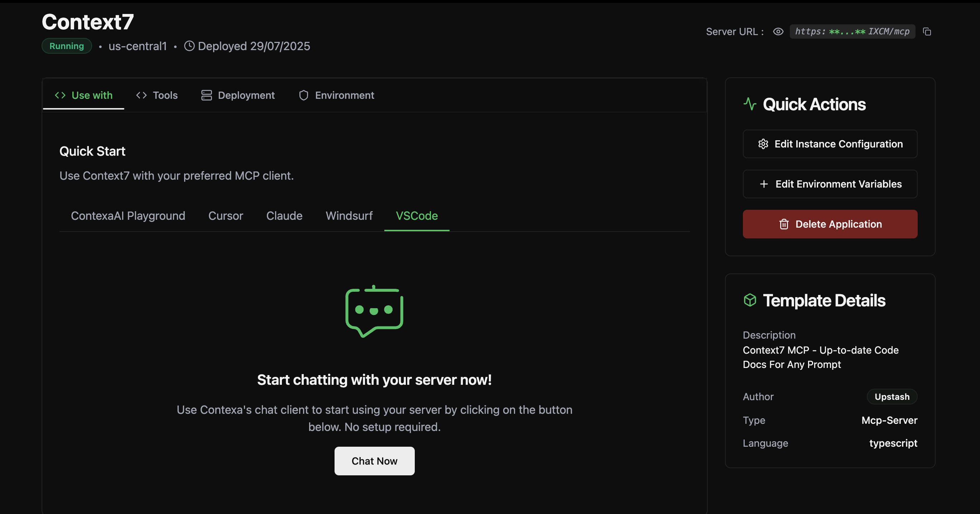Select the ContexaAI Playground client tab
This screenshot has height=514, width=980.
pyautogui.click(x=128, y=216)
